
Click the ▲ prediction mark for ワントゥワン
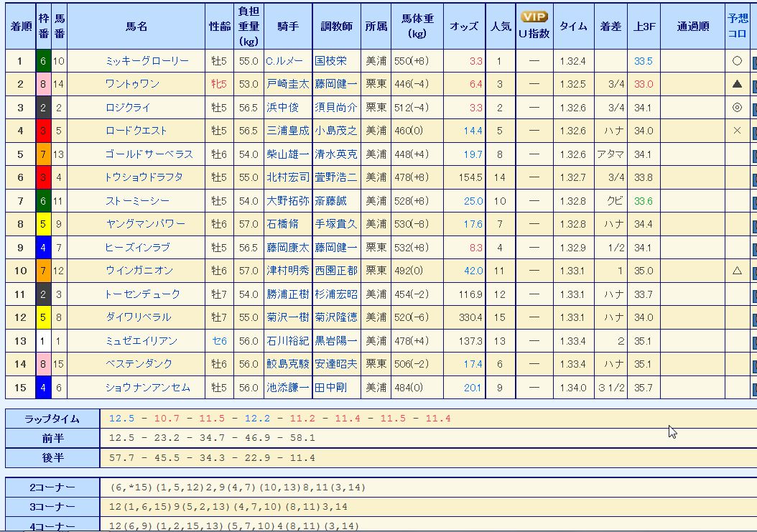coord(737,84)
